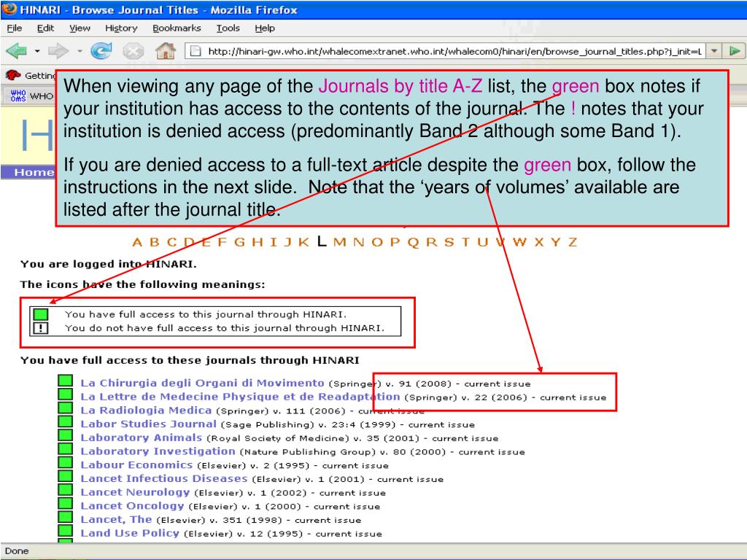Jump to journals starting with letter M
This screenshot has height=560, width=747.
click(340, 242)
